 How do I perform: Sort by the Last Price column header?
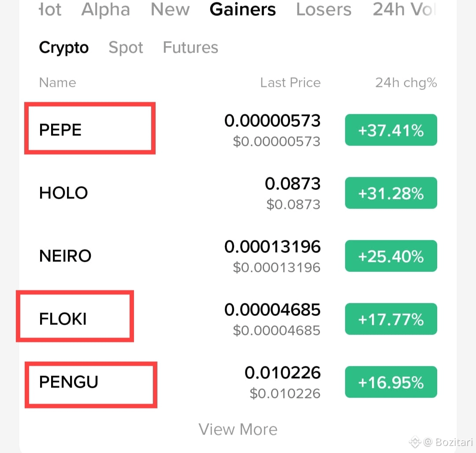coord(290,82)
